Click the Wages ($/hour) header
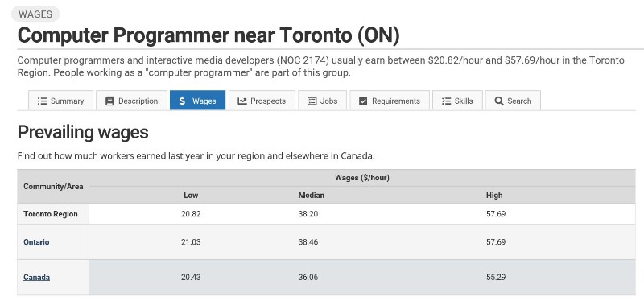Image resolution: width=644 pixels, height=301 pixels. point(362,178)
